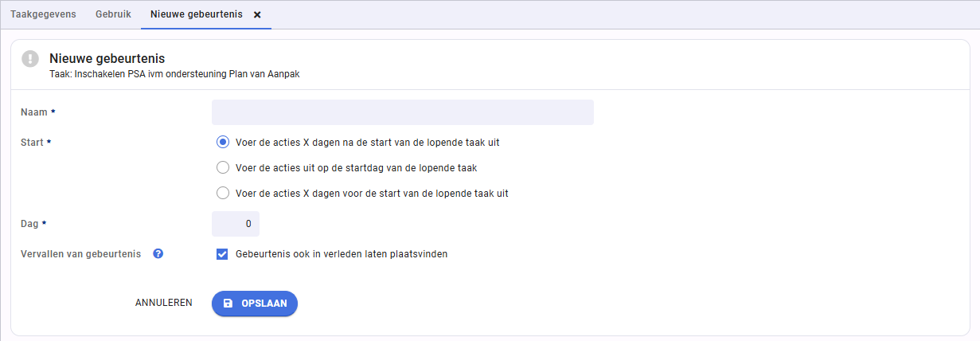980x341 pixels.
Task: Select the Nieuwe gebeurtenis tab label
Action: (197, 14)
